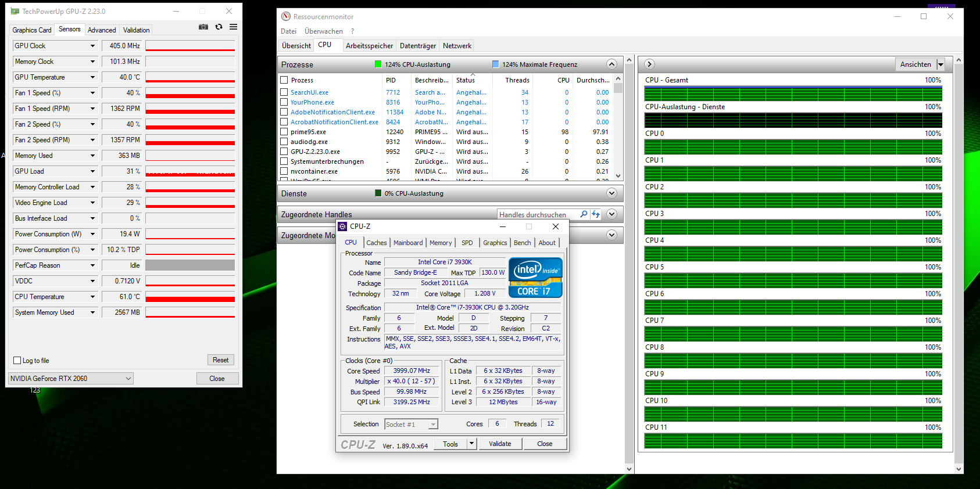980x489 pixels.
Task: Click the blue Maximale Frequenz indicator square
Action: [495, 64]
